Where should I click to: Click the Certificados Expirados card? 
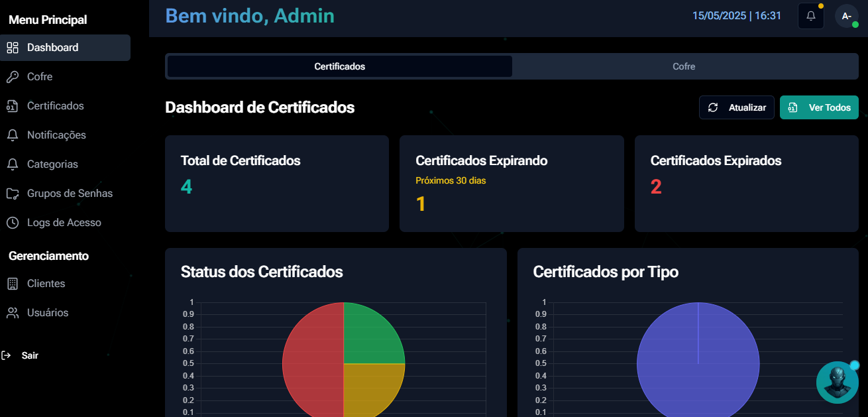(746, 183)
